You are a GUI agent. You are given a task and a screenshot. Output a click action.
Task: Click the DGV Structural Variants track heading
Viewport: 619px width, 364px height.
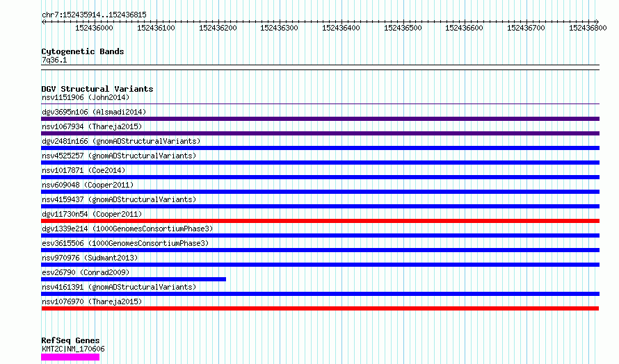(x=97, y=89)
